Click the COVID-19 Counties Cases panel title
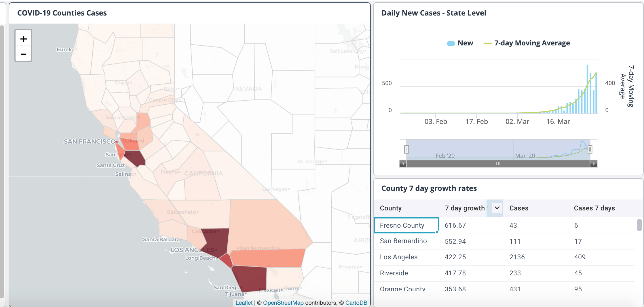Screen dimensions: 644x307 click(62, 13)
